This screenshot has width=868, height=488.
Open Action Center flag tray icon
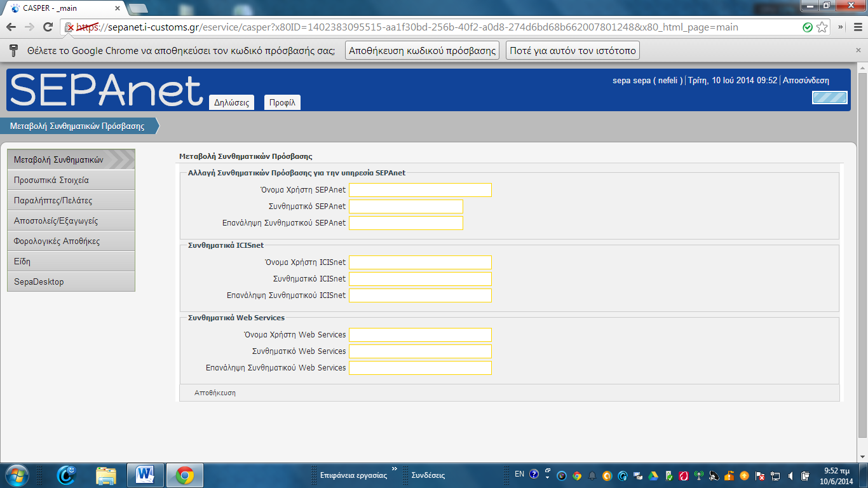click(759, 475)
